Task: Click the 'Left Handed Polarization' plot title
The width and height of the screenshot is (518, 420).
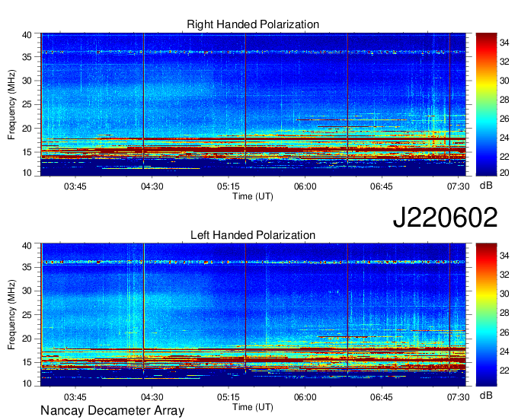Action: tap(253, 235)
